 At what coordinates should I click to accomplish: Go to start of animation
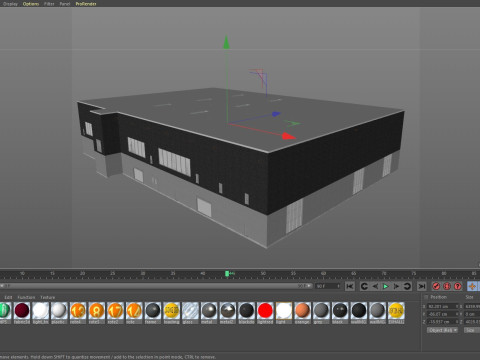click(350, 286)
